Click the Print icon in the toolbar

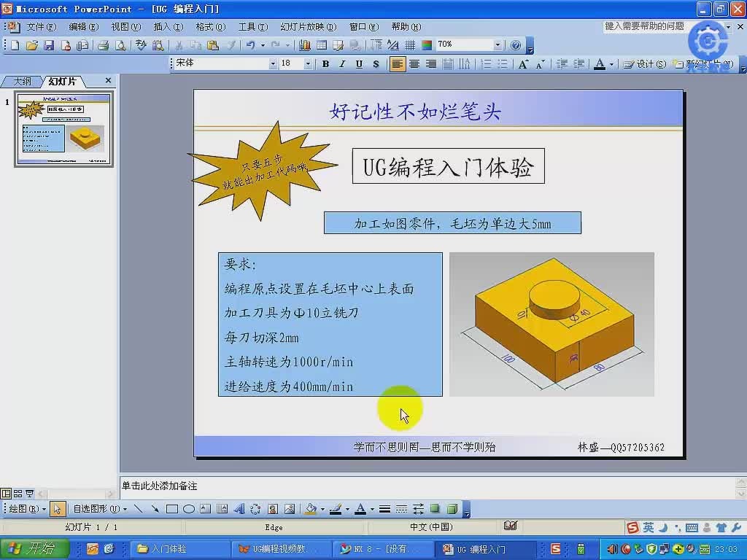point(103,45)
